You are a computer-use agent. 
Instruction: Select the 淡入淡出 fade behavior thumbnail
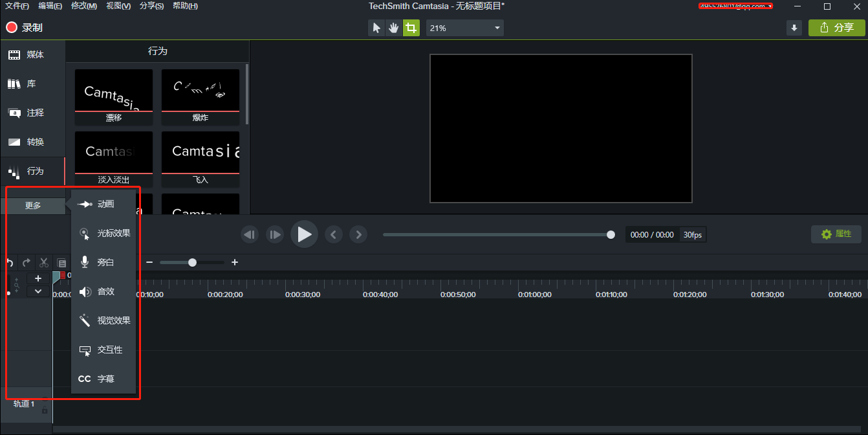[114, 158]
